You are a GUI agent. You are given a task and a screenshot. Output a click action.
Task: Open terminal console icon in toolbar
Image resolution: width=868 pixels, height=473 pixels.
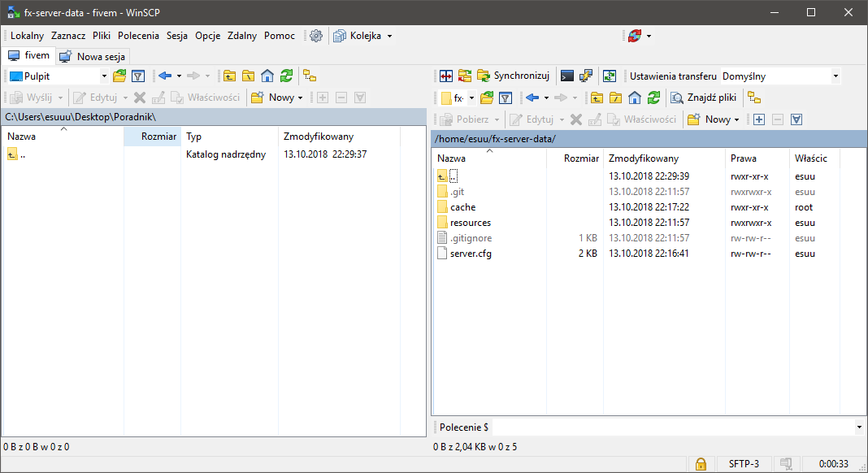tap(567, 76)
